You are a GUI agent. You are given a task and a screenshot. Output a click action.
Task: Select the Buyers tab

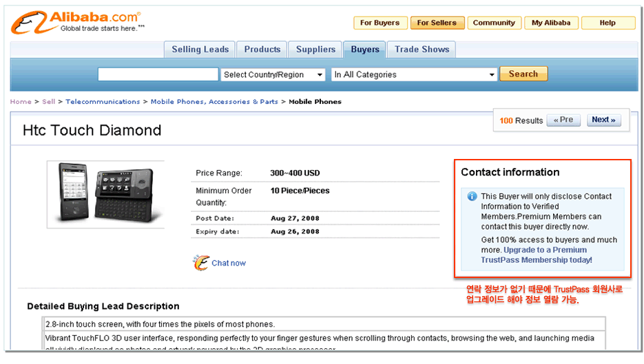coord(365,50)
